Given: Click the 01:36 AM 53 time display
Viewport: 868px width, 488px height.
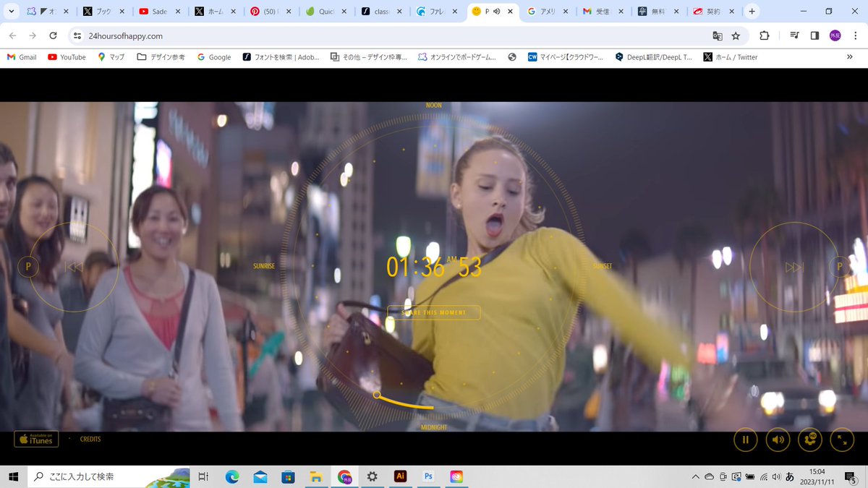Looking at the screenshot, I should point(434,267).
